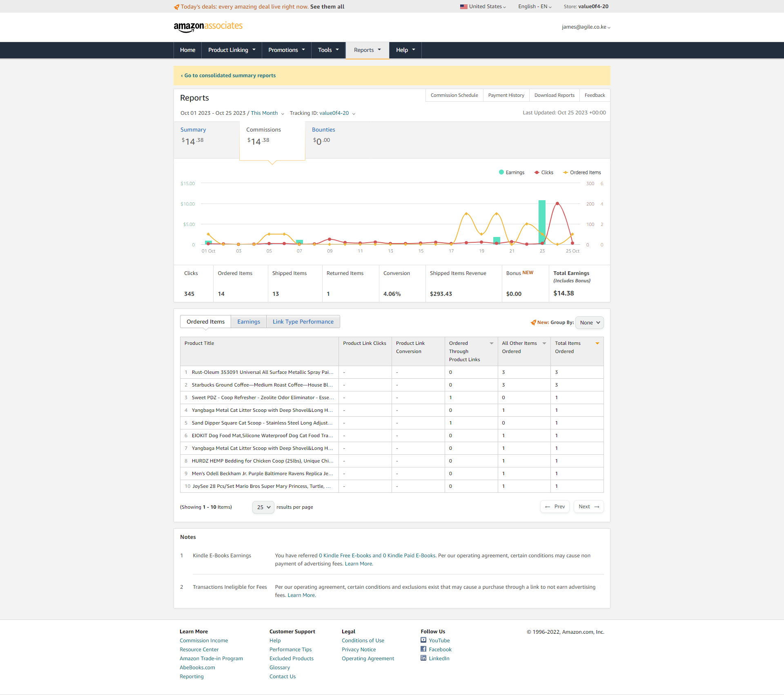Click the Earnings bar on 23 Oct
This screenshot has width=784, height=695.
[x=542, y=222]
